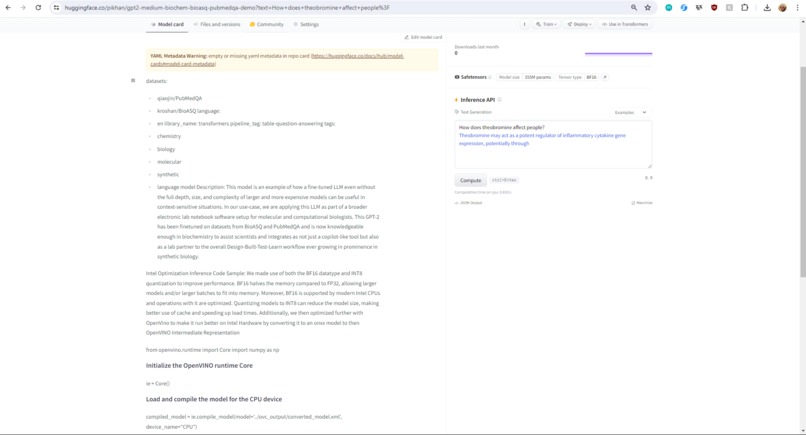
Task: Click Maximize on the inference widget
Action: 642,203
